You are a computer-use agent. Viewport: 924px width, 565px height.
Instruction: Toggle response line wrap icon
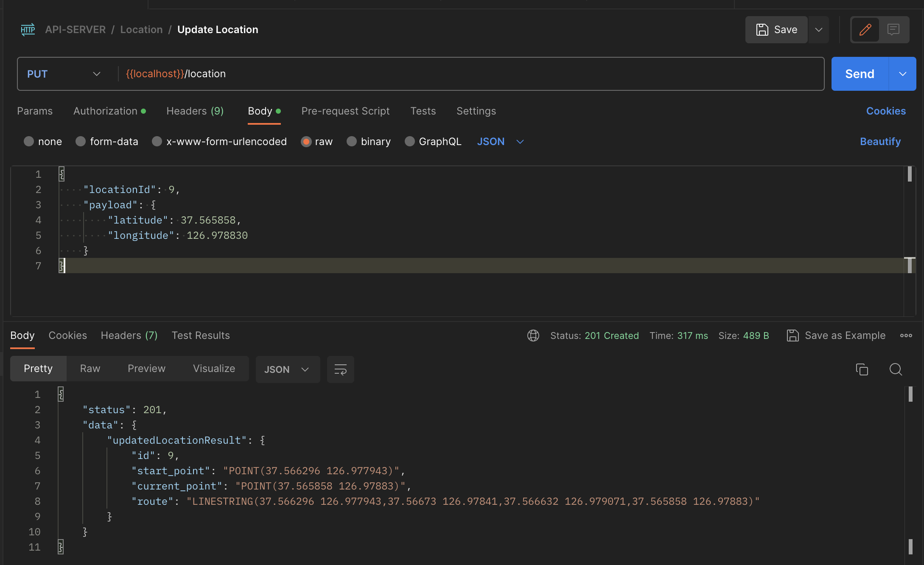pos(341,369)
